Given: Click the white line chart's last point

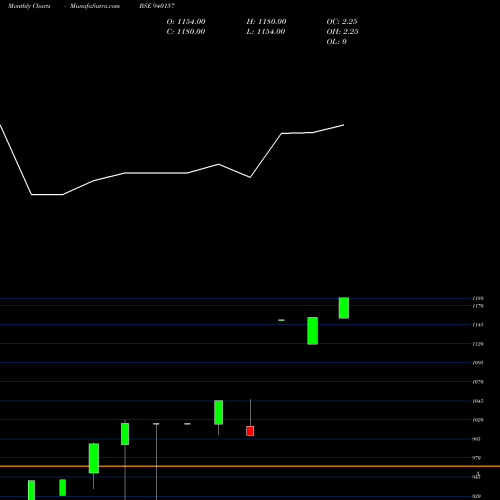Looking at the screenshot, I should click(344, 125).
